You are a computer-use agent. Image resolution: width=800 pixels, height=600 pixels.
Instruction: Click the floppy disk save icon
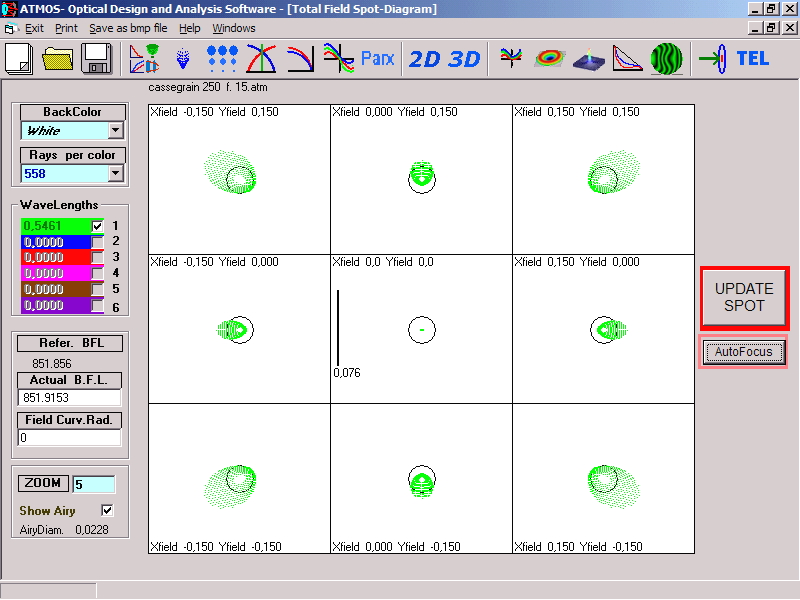point(97,59)
